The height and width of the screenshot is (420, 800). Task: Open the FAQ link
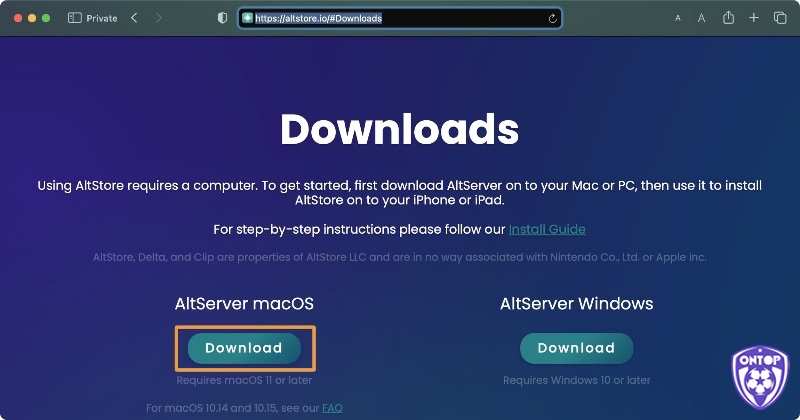332,408
